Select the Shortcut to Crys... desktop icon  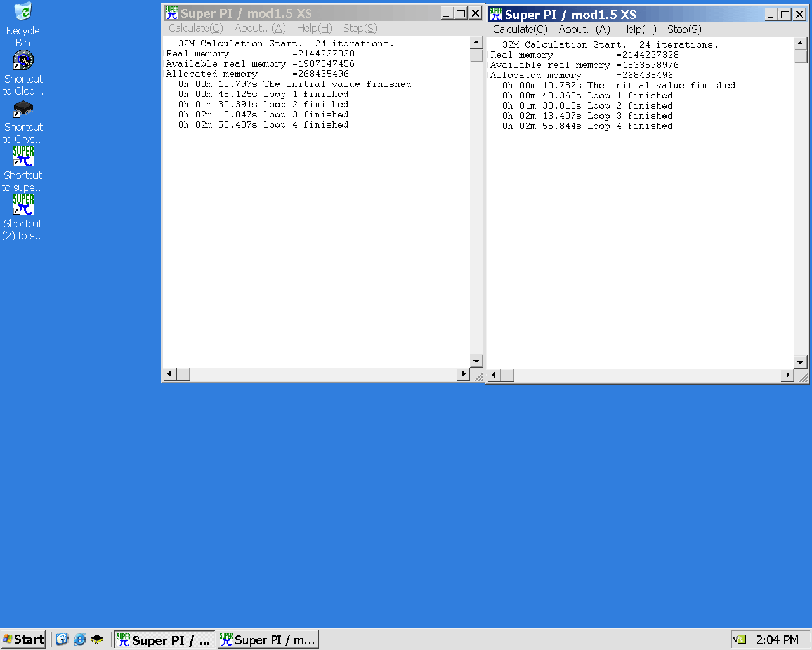(23, 121)
